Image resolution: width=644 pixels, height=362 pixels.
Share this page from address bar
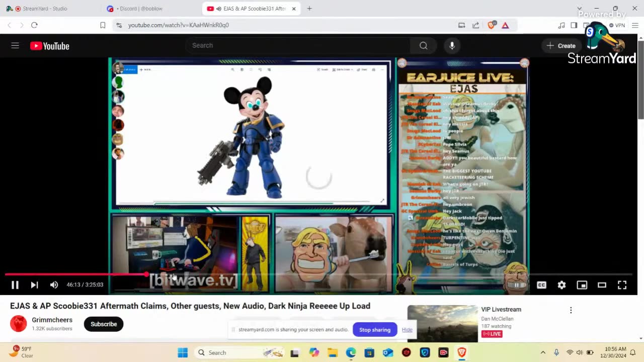coord(475,25)
